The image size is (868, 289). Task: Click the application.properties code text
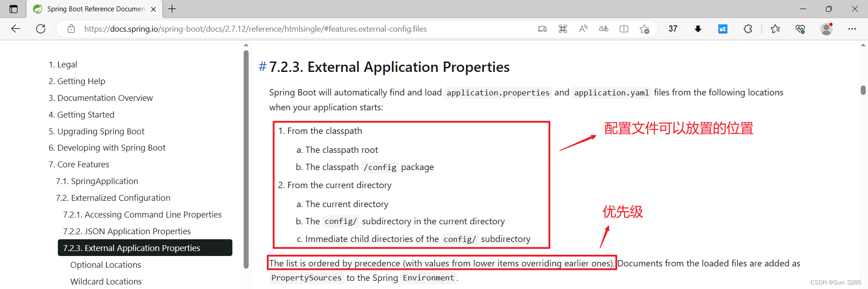pos(498,93)
